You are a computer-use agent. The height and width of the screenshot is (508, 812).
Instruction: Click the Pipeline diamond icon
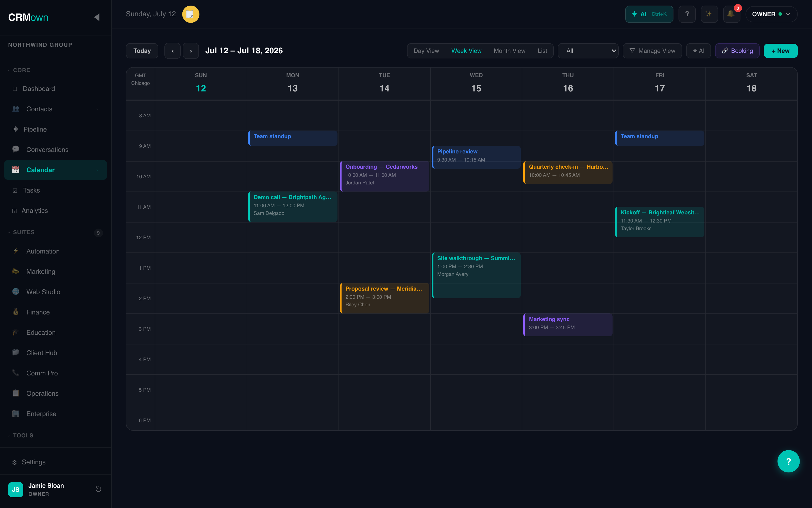tap(15, 129)
